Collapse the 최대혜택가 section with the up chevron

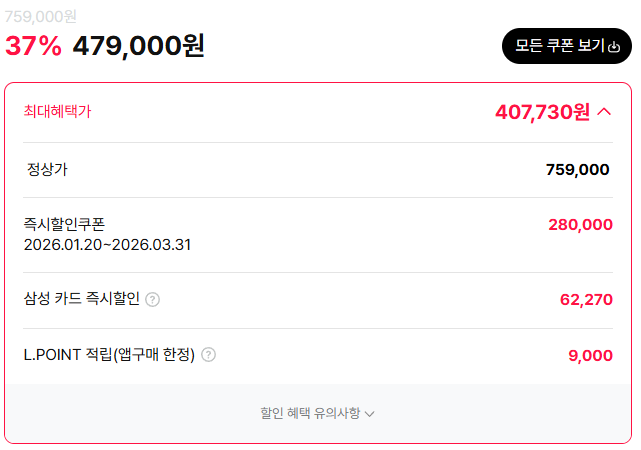point(604,112)
